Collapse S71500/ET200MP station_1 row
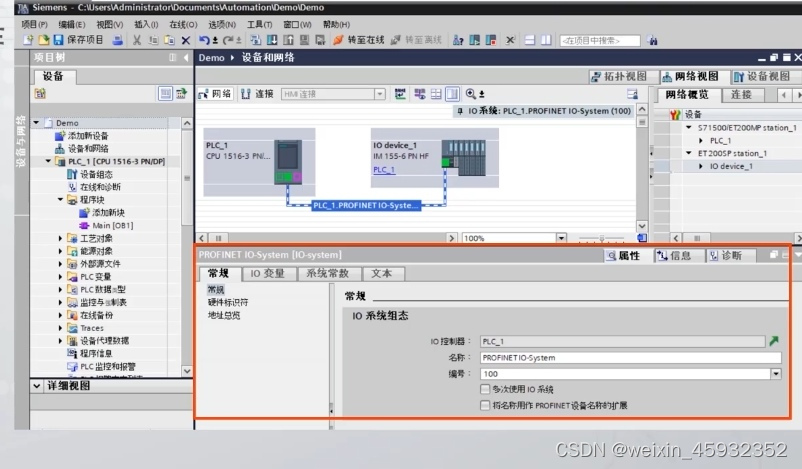Viewport: 802px width, 469px height. (688, 127)
